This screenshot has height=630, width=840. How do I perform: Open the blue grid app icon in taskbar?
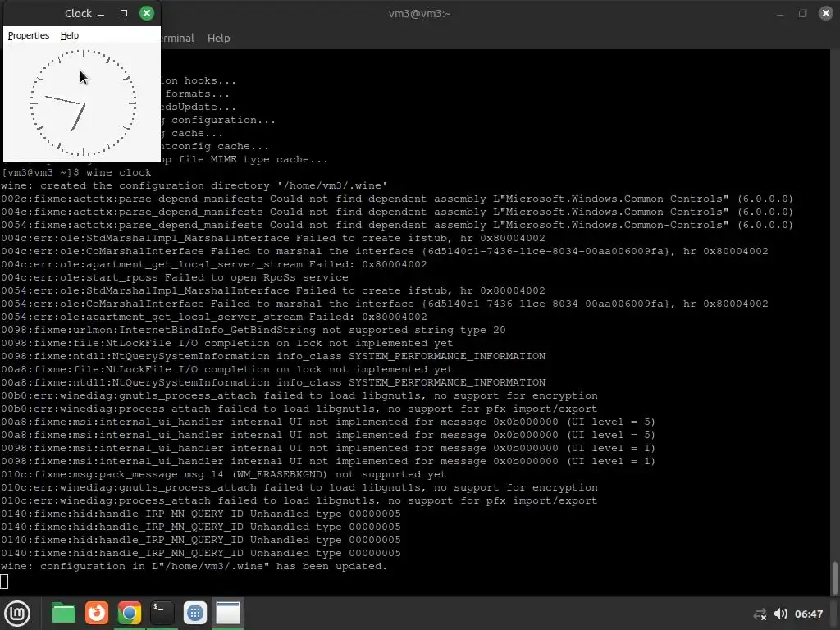tap(195, 613)
